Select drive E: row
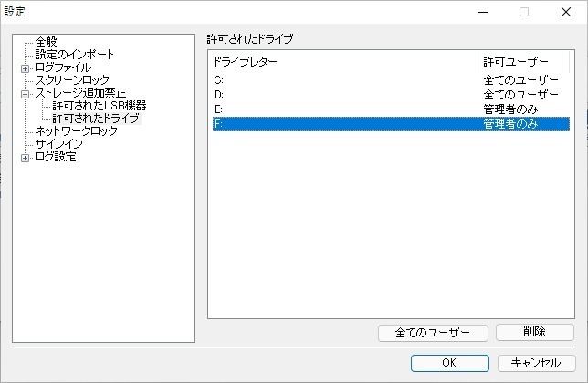Viewport: 588px width, 383px height. pyautogui.click(x=391, y=109)
